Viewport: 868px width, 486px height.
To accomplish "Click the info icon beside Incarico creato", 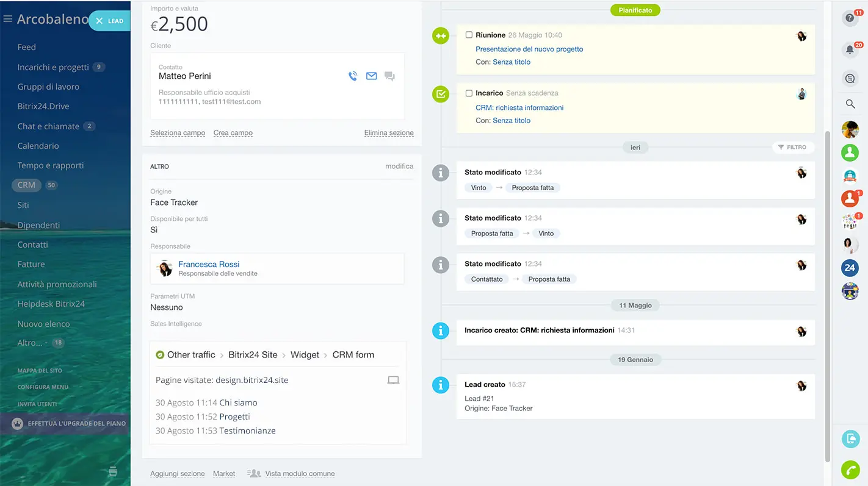I will point(441,331).
